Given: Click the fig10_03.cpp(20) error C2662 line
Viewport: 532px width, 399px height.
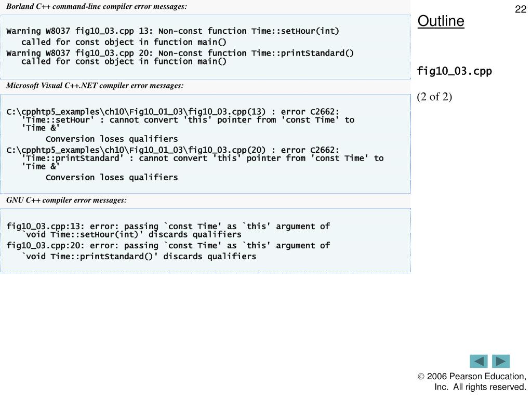Looking at the screenshot, I should pos(172,150).
